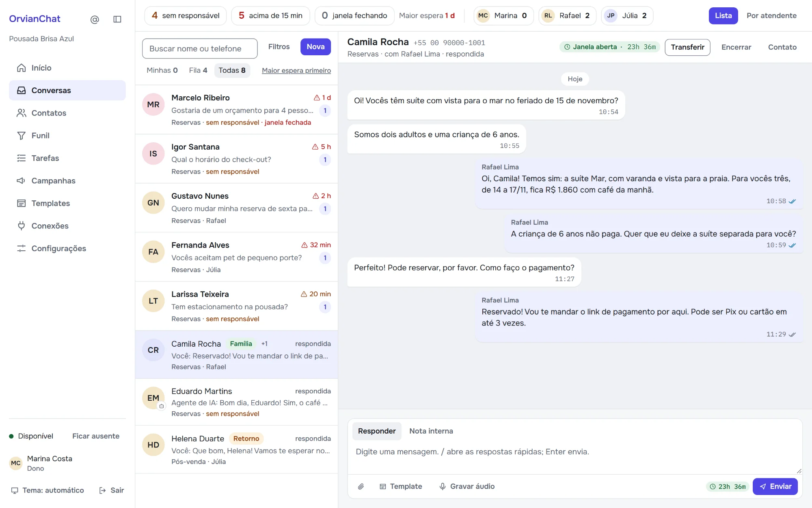
Task: Open Conexões settings
Action: [67, 226]
